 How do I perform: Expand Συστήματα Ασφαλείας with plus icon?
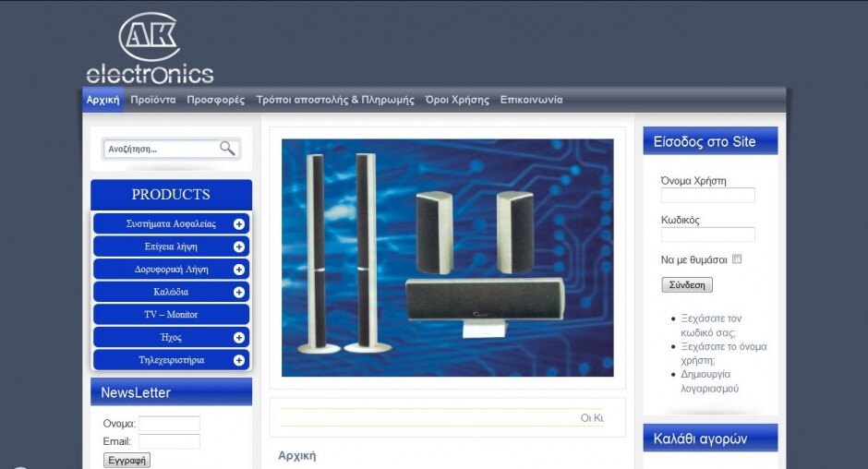(x=239, y=224)
